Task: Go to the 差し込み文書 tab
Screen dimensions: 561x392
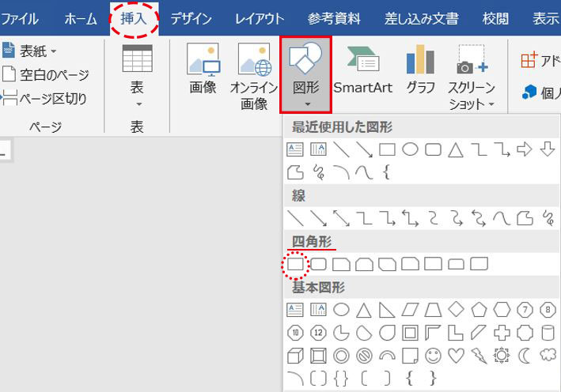Action: click(422, 19)
